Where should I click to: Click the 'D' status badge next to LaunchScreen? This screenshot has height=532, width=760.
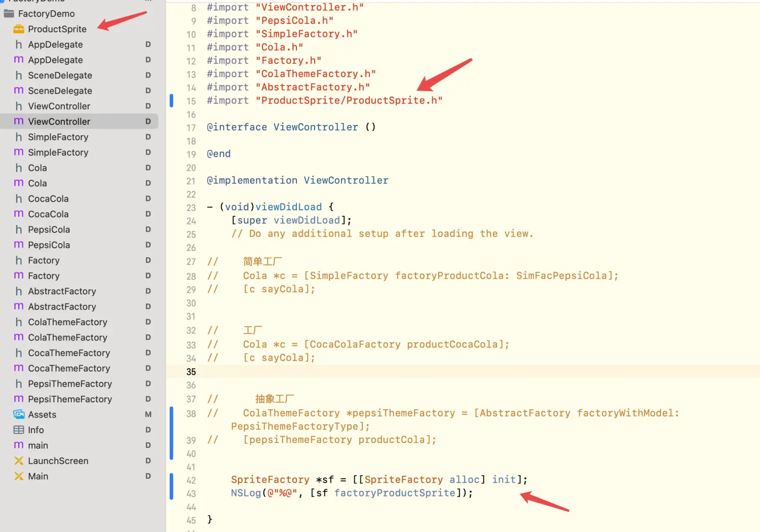(x=148, y=461)
